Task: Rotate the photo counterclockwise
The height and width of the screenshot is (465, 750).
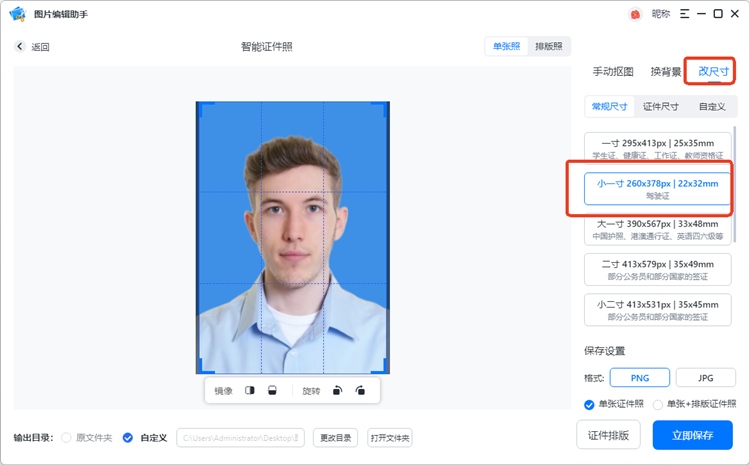Action: [338, 390]
